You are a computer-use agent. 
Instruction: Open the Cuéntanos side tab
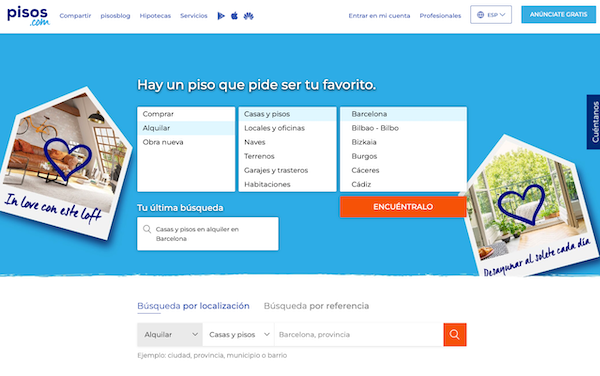[593, 122]
